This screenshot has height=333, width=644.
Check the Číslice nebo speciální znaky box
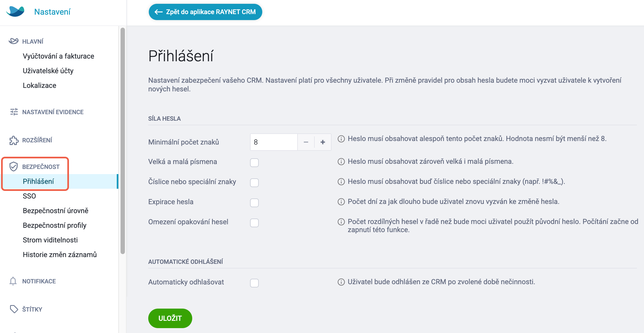pyautogui.click(x=254, y=183)
